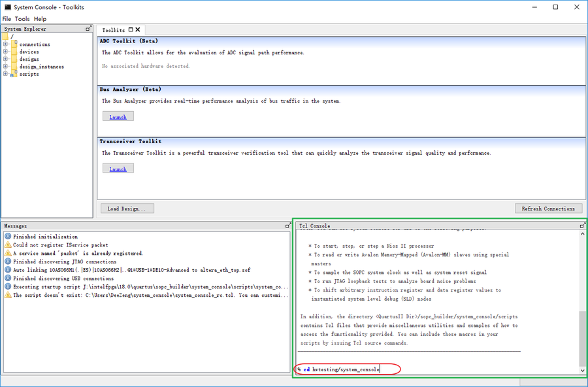The image size is (588, 387).
Task: Click the Refresh Connections button
Action: click(548, 209)
